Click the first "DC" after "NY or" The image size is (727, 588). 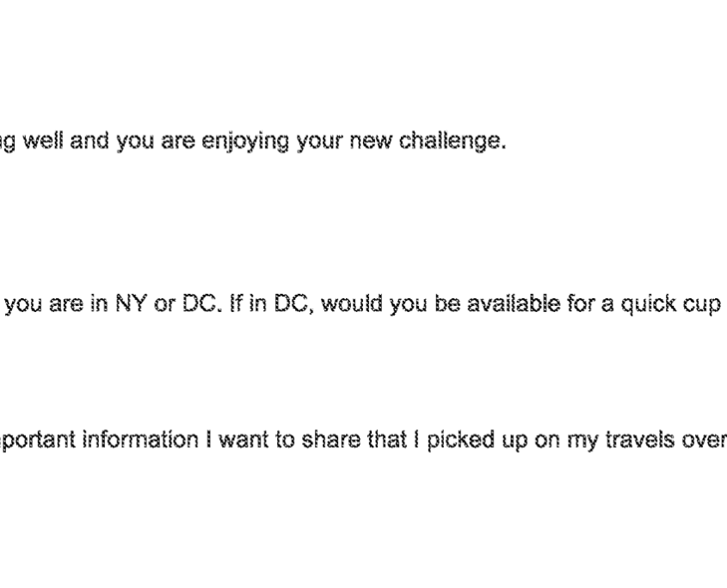click(200, 304)
